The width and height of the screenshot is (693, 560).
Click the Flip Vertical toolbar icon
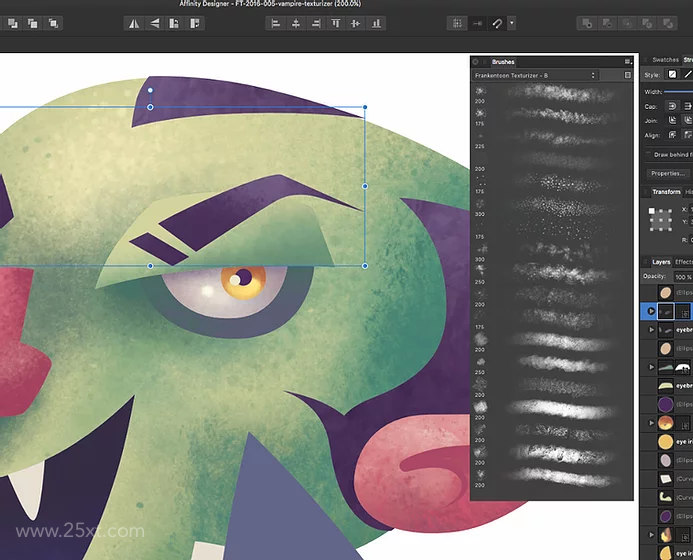click(154, 23)
